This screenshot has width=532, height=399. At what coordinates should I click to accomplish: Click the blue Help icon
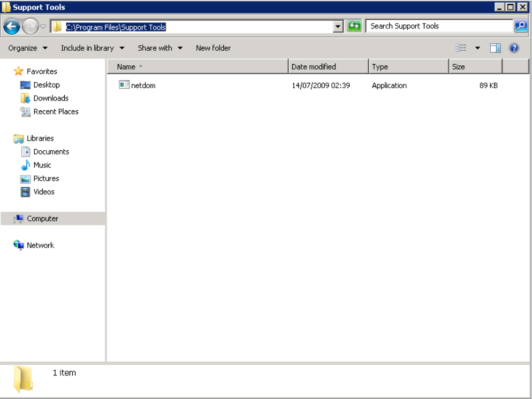(514, 48)
